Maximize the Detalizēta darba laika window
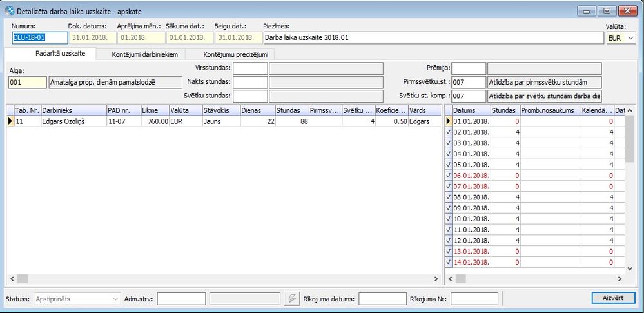This screenshot has height=313, width=644. click(606, 11)
